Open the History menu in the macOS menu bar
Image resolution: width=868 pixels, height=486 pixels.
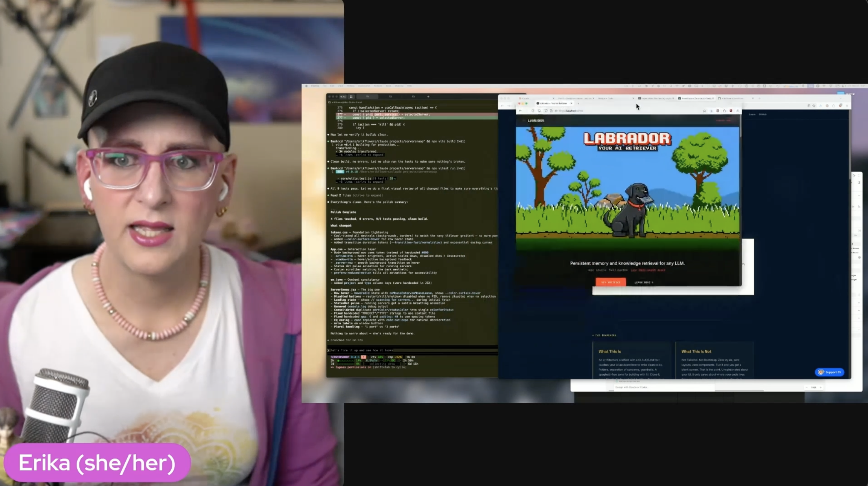click(x=350, y=86)
